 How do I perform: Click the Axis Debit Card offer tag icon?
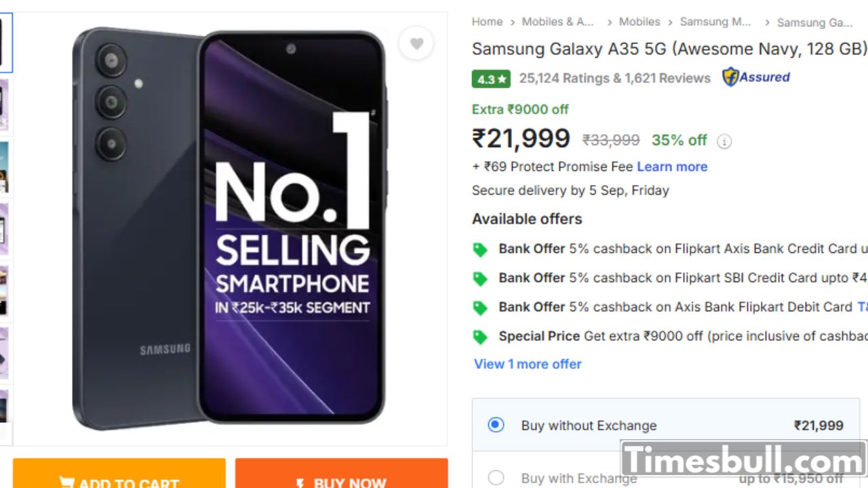click(x=480, y=308)
